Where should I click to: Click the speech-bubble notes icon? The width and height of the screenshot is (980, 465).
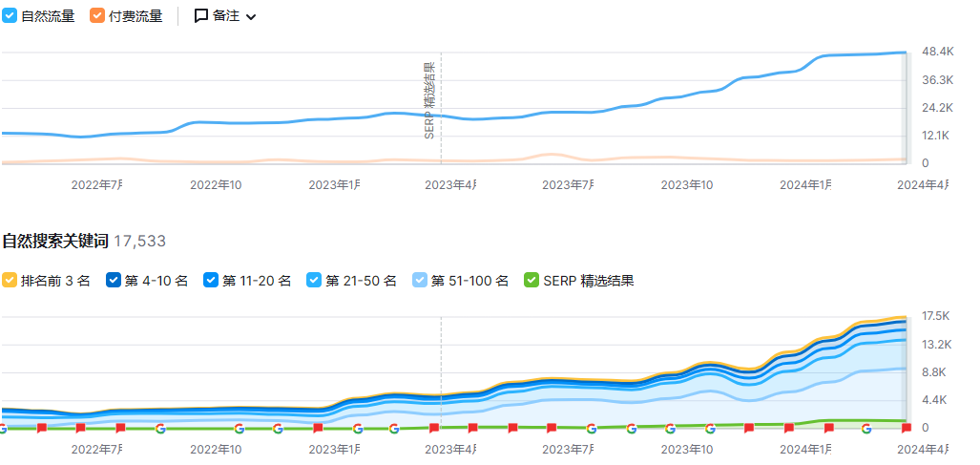[201, 16]
